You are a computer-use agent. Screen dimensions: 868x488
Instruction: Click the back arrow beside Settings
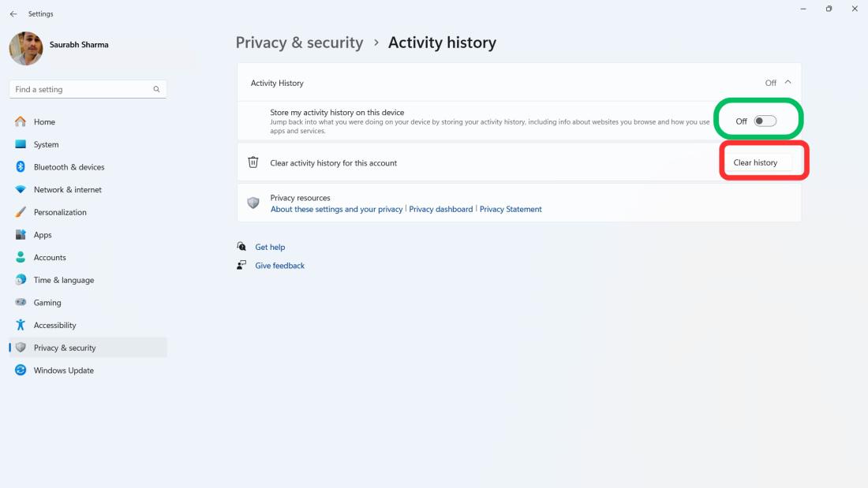point(13,14)
